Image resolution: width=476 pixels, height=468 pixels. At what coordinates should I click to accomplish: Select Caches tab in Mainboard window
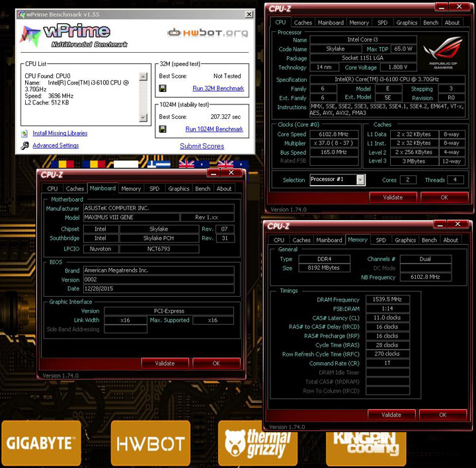pos(75,189)
